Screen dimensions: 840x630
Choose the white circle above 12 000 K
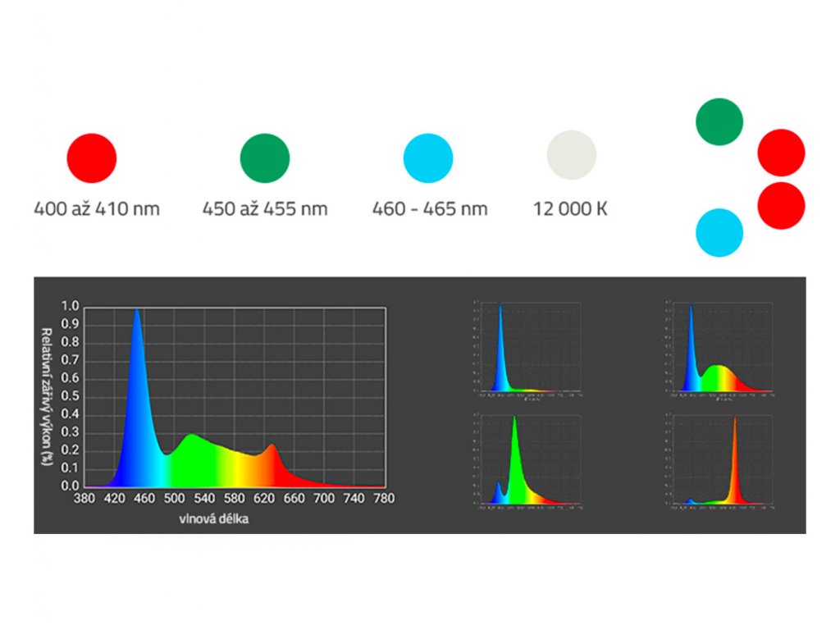(572, 154)
